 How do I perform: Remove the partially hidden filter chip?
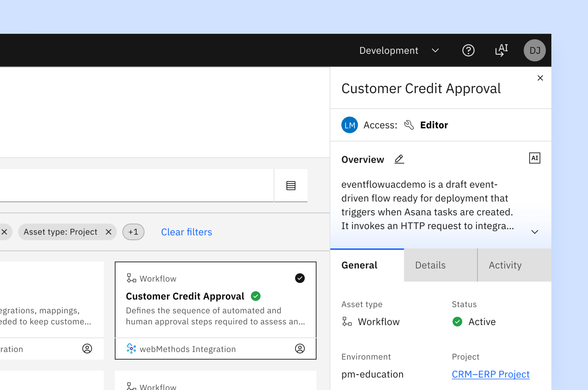click(4, 232)
